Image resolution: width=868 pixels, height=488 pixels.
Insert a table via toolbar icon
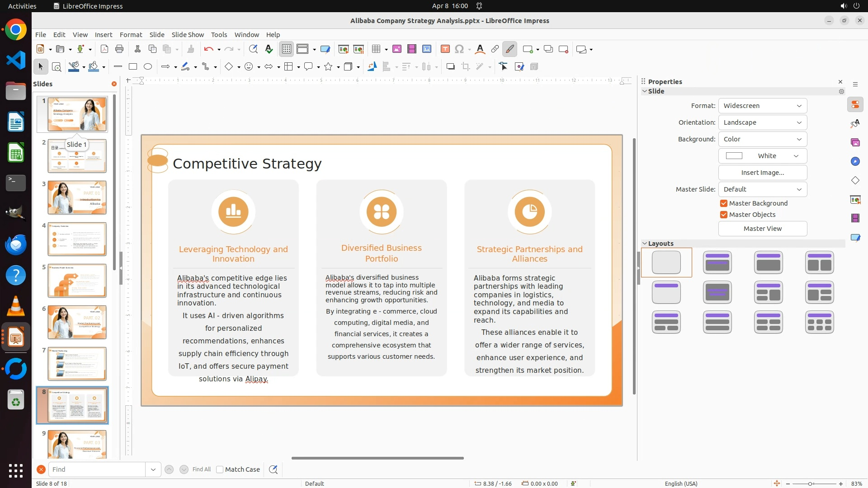coord(376,49)
